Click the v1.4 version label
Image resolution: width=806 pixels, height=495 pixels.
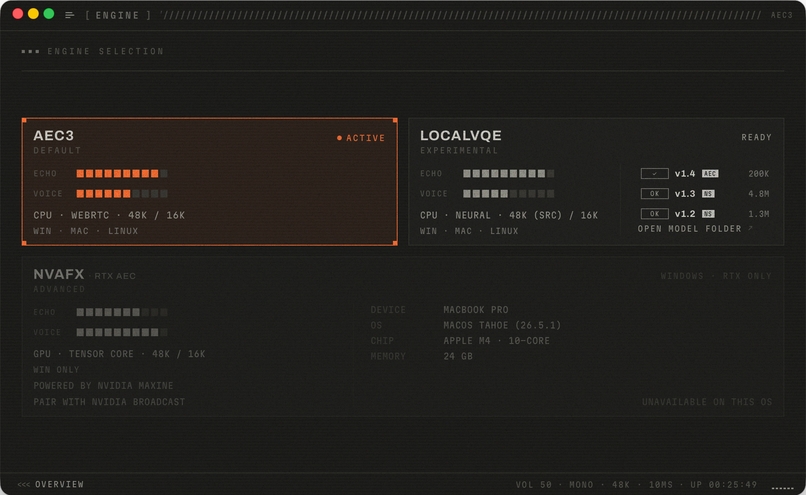click(685, 174)
